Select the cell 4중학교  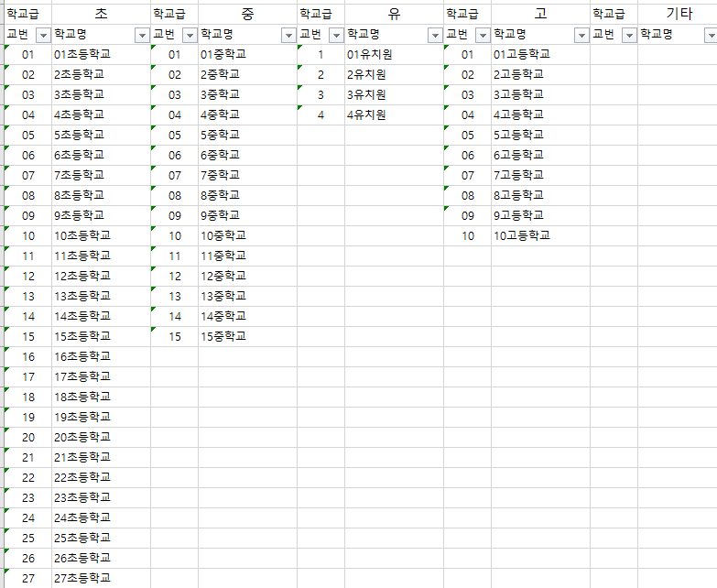pos(247,114)
